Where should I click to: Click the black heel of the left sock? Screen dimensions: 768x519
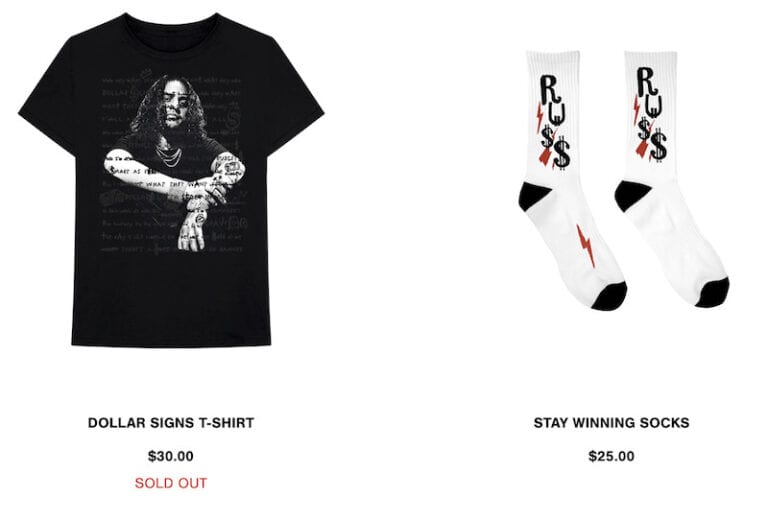[x=533, y=196]
